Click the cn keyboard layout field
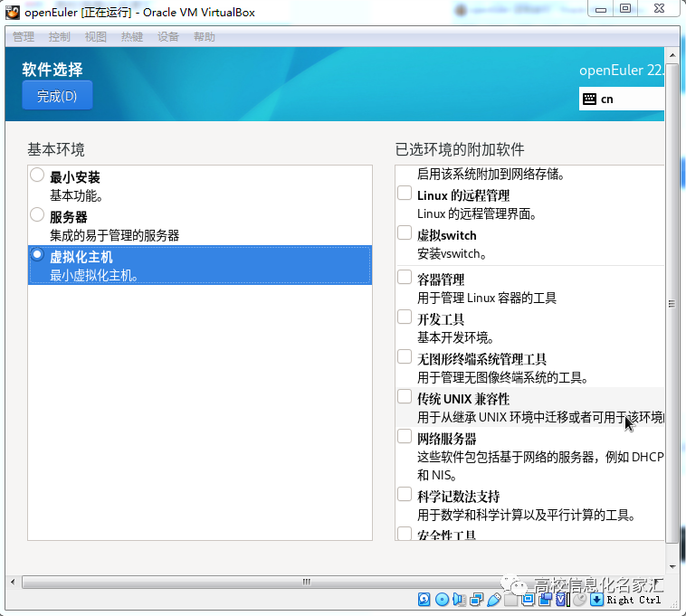Image resolution: width=686 pixels, height=616 pixels. [621, 100]
